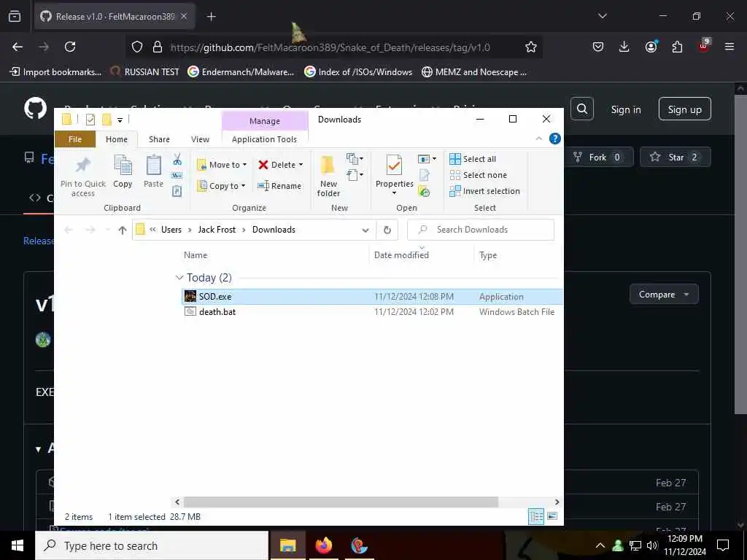
Task: Click Invert selection
Action: point(484,192)
